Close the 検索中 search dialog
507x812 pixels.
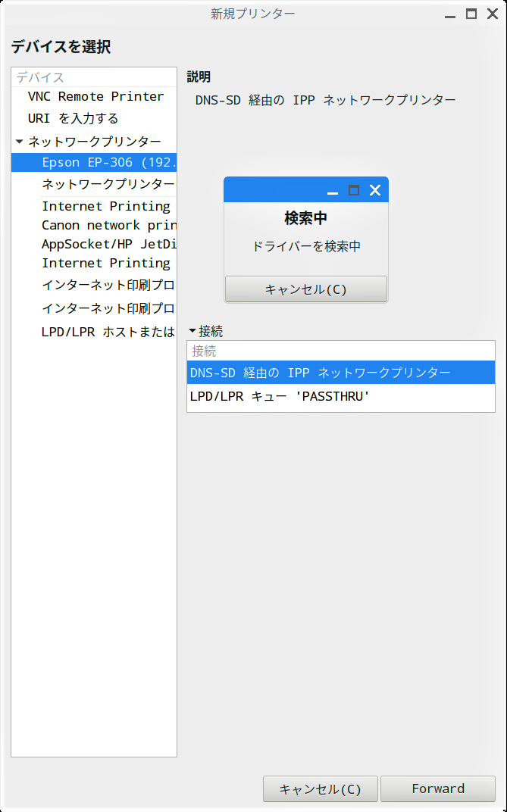[x=374, y=190]
